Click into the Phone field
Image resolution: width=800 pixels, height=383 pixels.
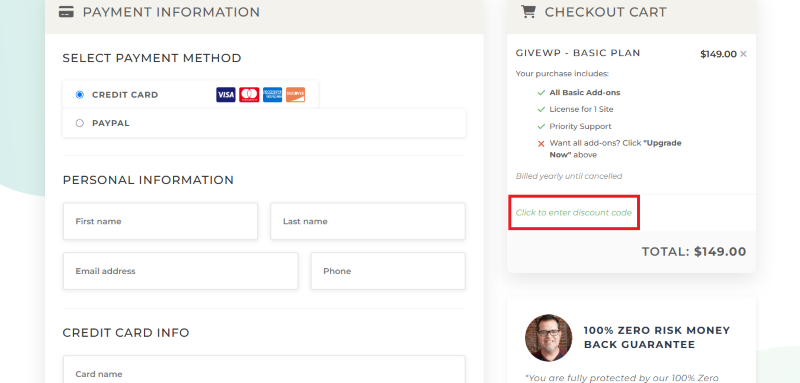click(x=388, y=271)
